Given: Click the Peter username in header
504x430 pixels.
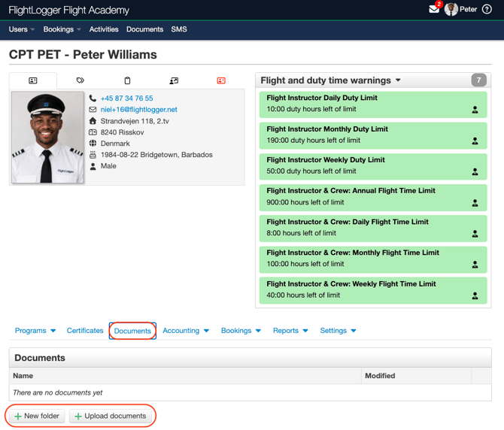Looking at the screenshot, I should (468, 9).
